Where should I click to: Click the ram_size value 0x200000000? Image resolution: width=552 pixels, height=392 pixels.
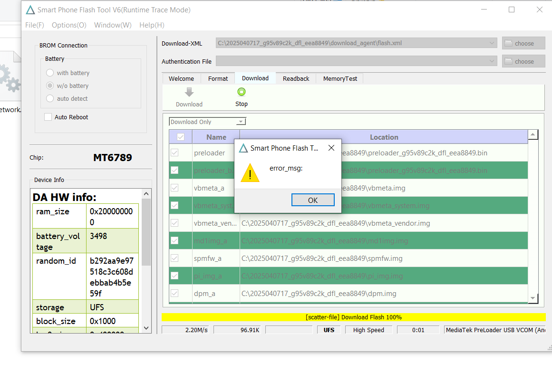pos(111,217)
